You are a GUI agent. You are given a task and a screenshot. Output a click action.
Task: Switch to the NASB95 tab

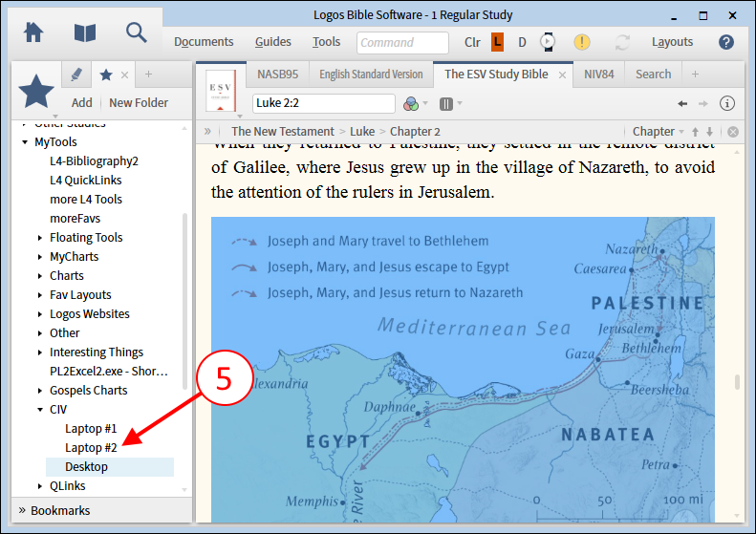tap(278, 75)
